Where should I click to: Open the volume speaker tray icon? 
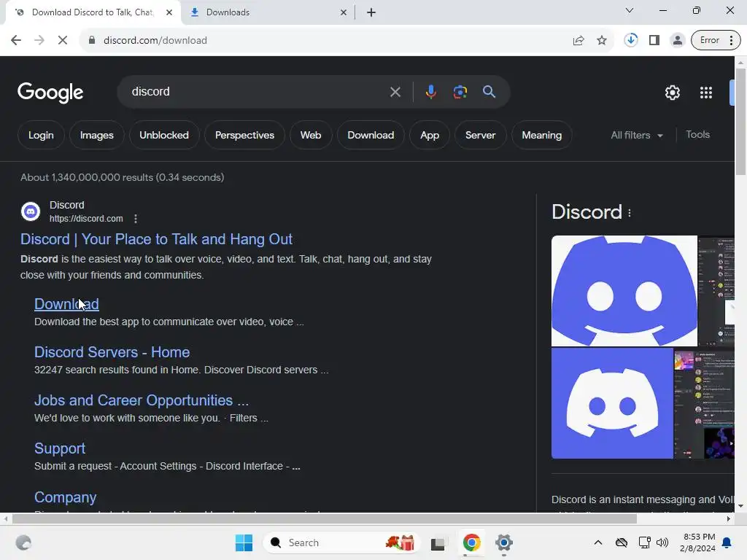(x=662, y=542)
